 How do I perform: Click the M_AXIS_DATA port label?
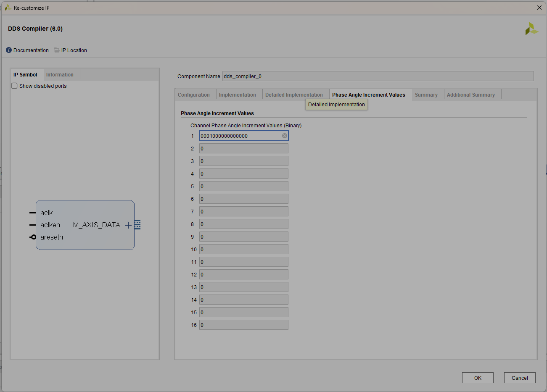97,225
